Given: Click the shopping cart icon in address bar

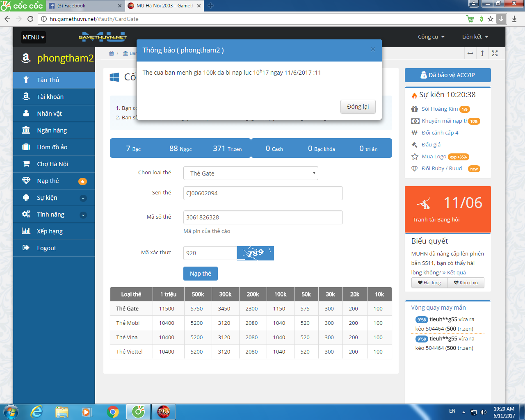Looking at the screenshot, I should 470,19.
